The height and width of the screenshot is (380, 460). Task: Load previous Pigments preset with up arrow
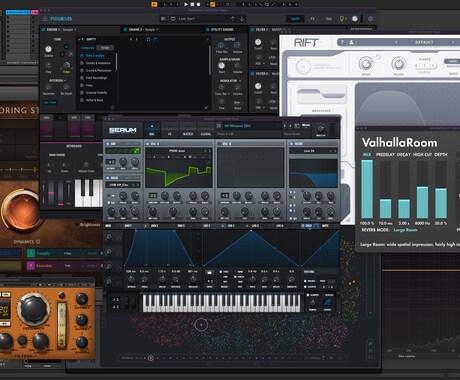[233, 19]
